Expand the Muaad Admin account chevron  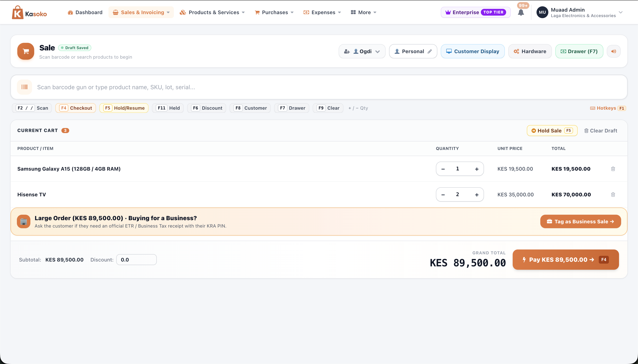coord(620,12)
